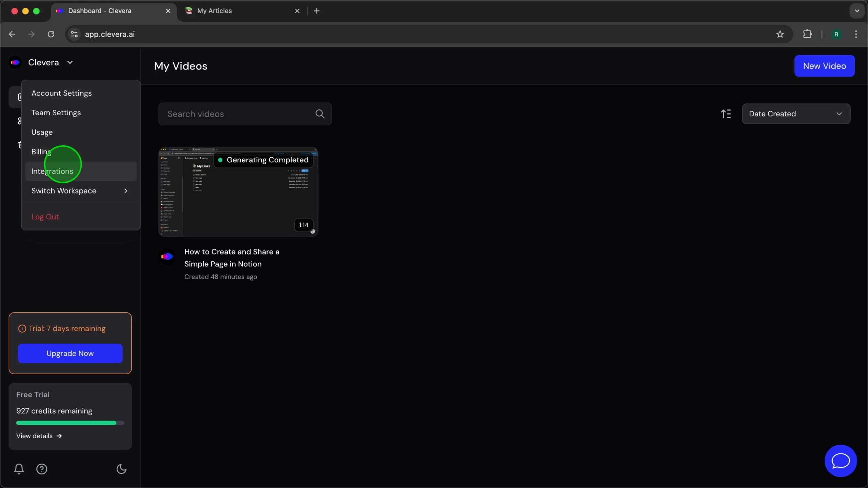Screen dimensions: 868x488
Task: Click the help question mark icon
Action: 42,469
